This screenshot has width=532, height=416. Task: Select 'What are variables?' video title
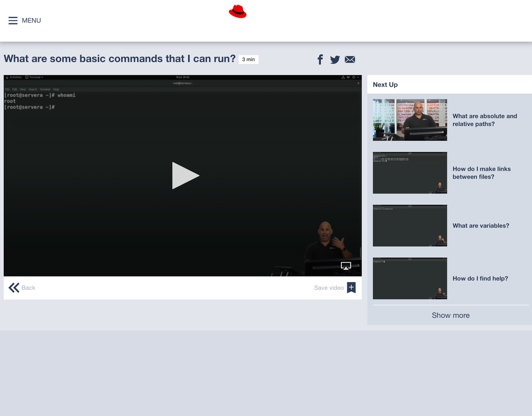click(x=480, y=226)
